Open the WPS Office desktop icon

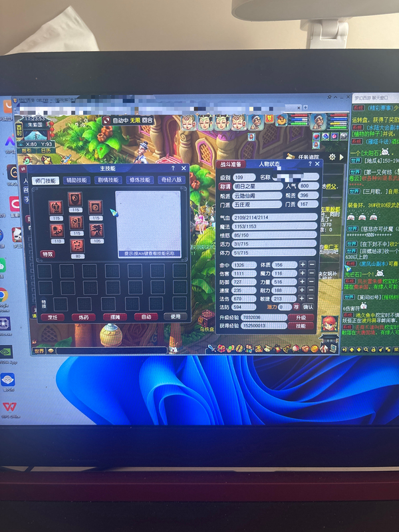pyautogui.click(x=9, y=407)
